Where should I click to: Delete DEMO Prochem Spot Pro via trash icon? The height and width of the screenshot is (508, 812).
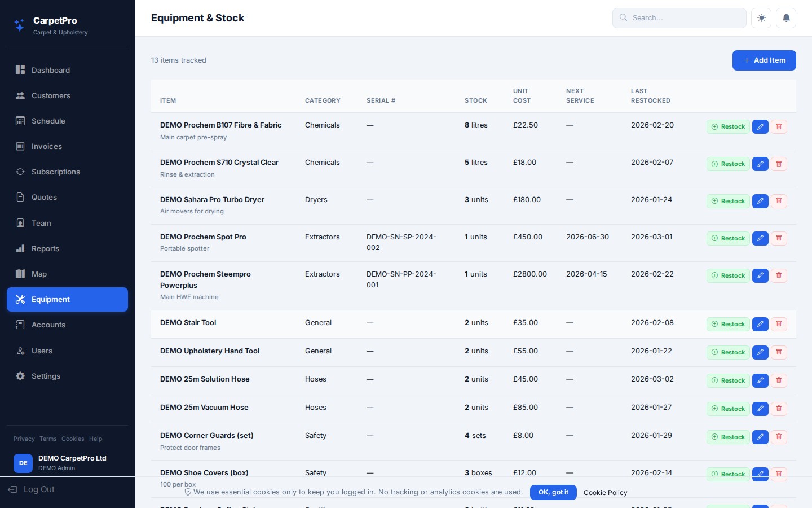pyautogui.click(x=779, y=238)
